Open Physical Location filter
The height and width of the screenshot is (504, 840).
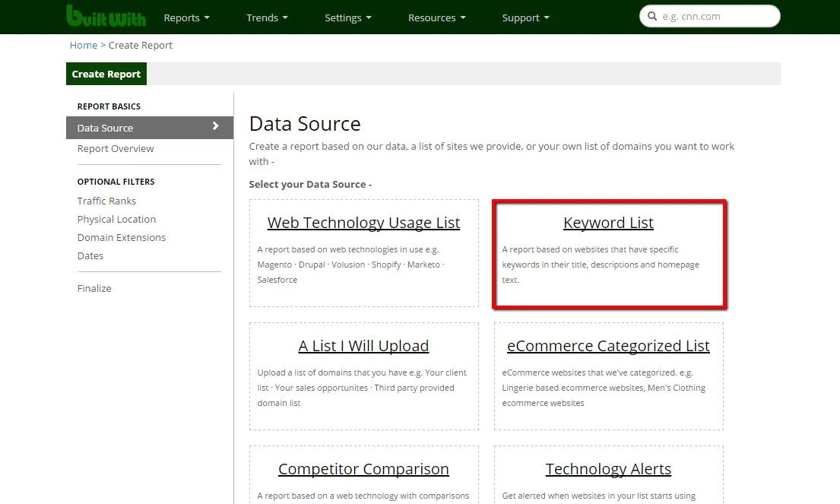[x=116, y=219]
